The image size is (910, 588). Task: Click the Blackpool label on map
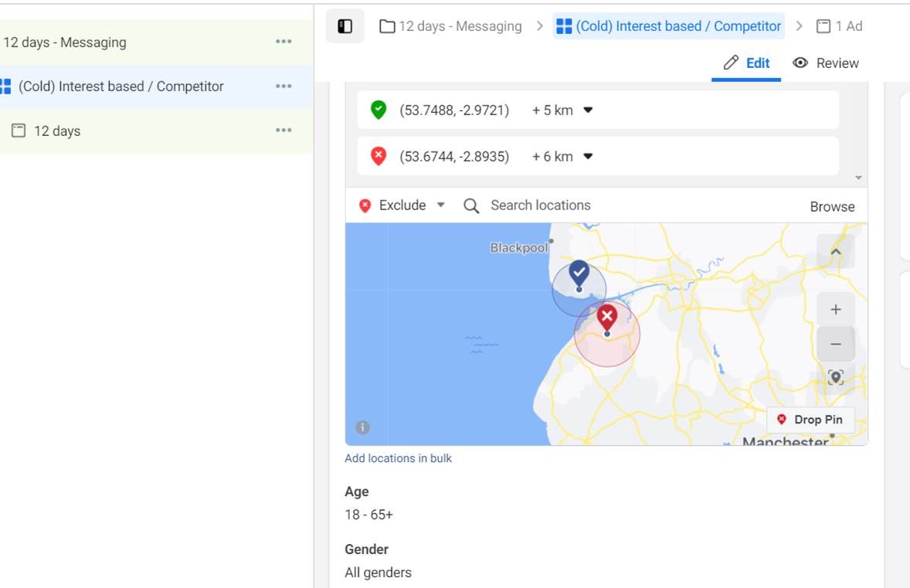click(518, 248)
